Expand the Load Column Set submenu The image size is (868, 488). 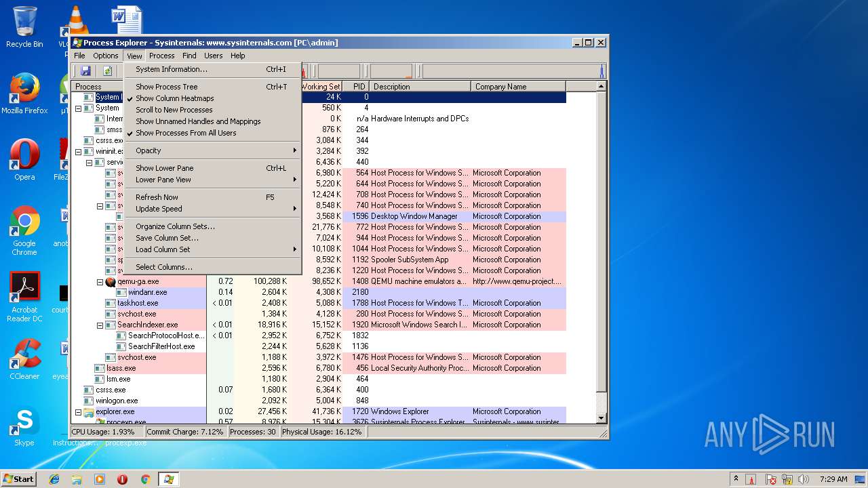(213, 249)
